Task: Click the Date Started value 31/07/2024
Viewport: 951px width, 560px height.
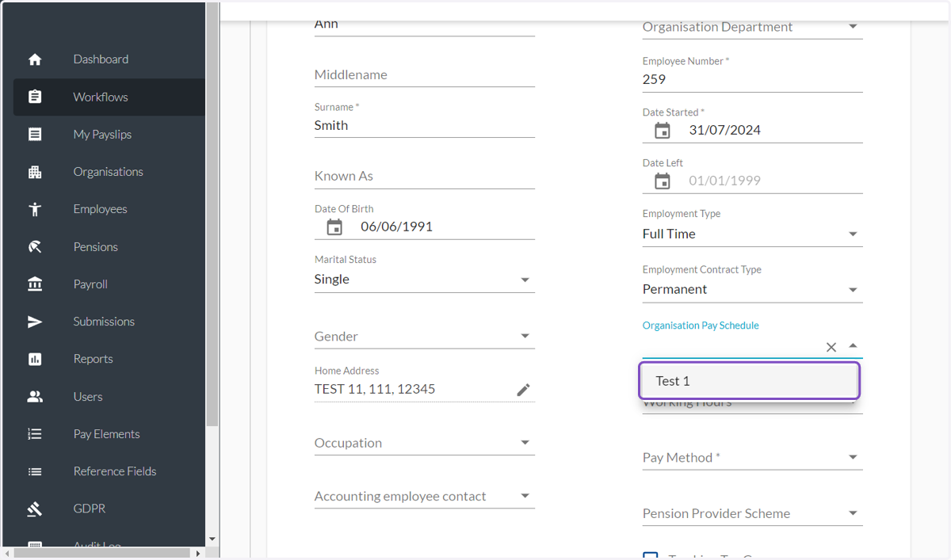Action: point(724,131)
